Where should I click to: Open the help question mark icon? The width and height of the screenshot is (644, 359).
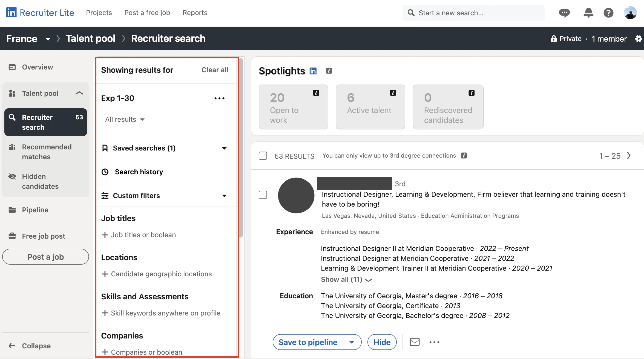tap(608, 13)
